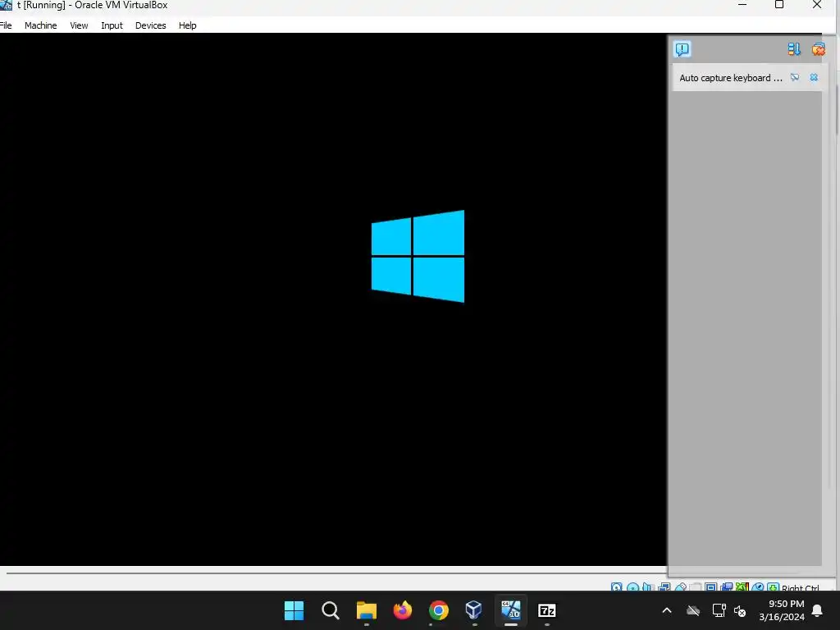840x630 pixels.
Task: Open the Input menu
Action: point(112,25)
